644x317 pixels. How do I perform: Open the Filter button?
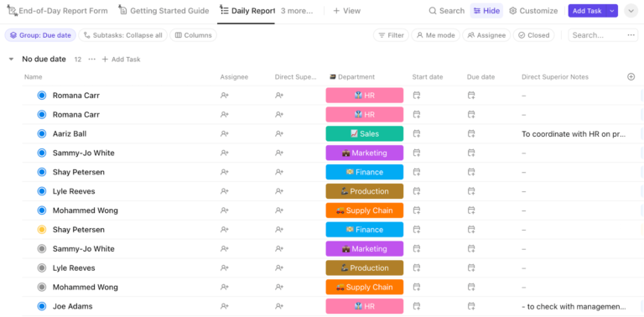tap(391, 35)
